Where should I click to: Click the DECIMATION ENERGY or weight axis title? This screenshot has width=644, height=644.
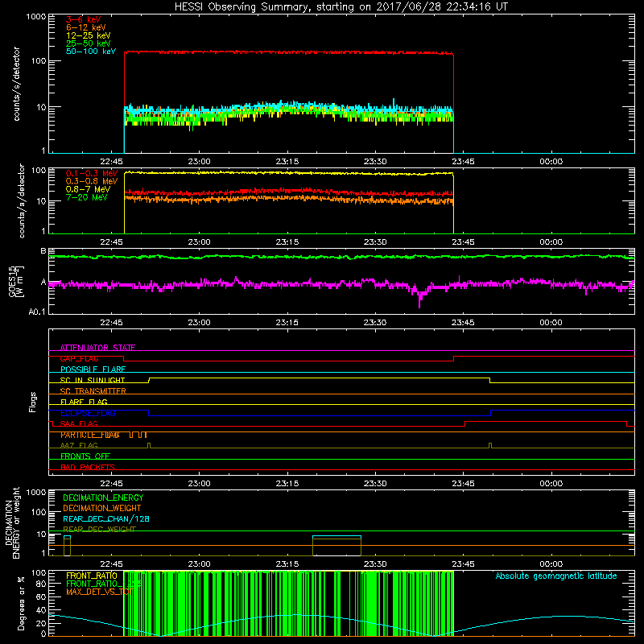pos(13,522)
